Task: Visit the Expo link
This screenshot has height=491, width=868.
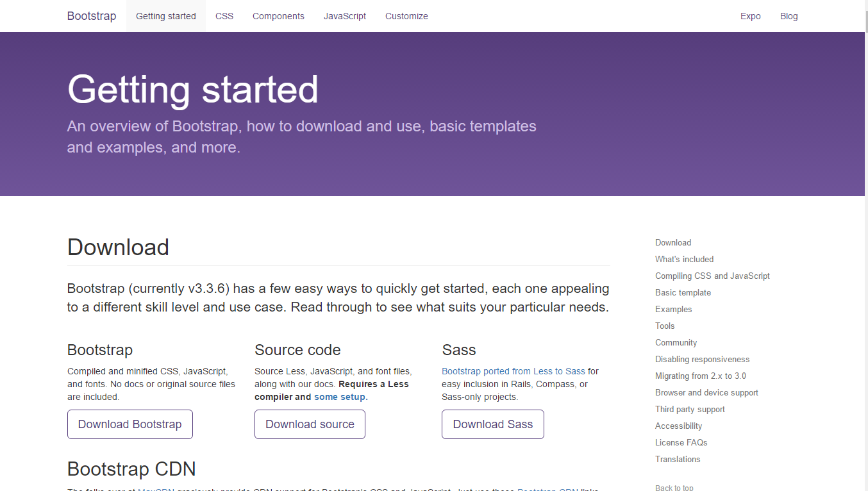Action: pos(750,15)
